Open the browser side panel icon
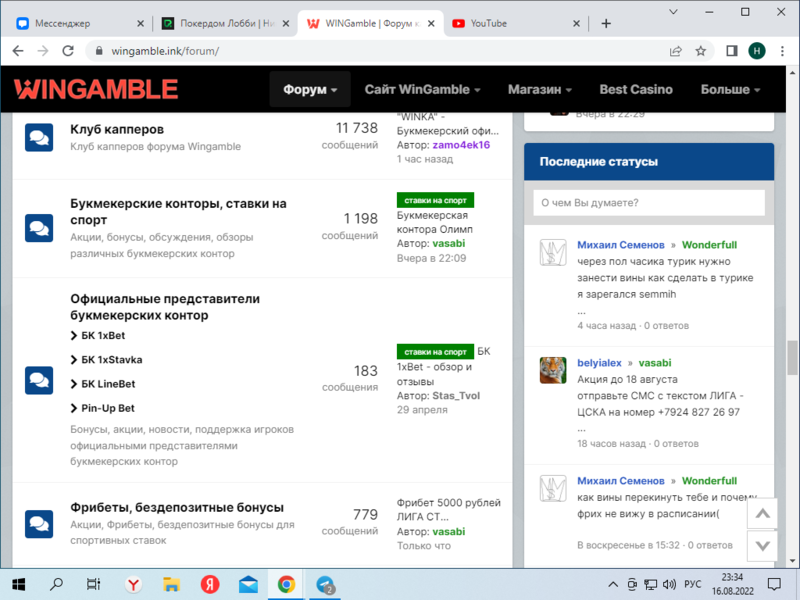The image size is (800, 600). point(731,51)
